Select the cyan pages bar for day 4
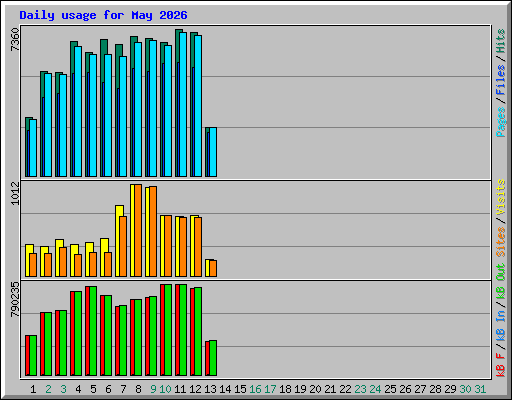 click(78, 111)
